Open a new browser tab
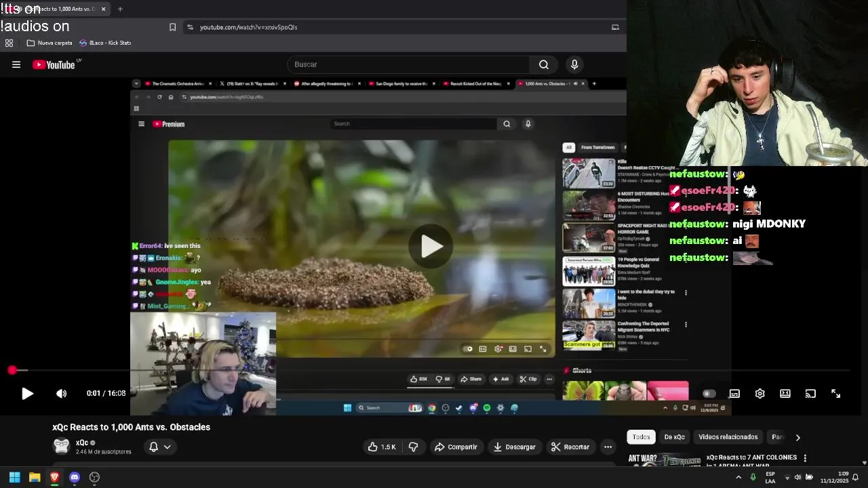This screenshot has height=488, width=868. 120,9
